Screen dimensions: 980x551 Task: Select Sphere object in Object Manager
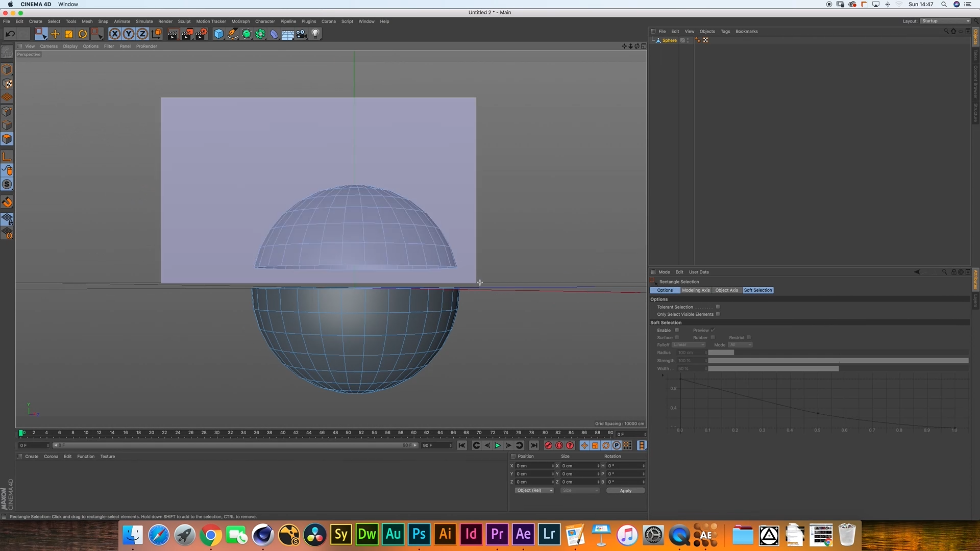click(x=669, y=40)
